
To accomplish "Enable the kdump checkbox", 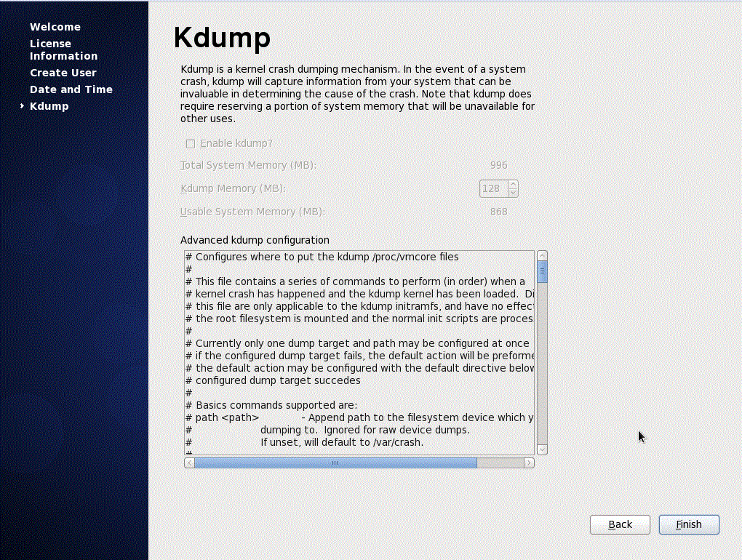I will (x=191, y=144).
